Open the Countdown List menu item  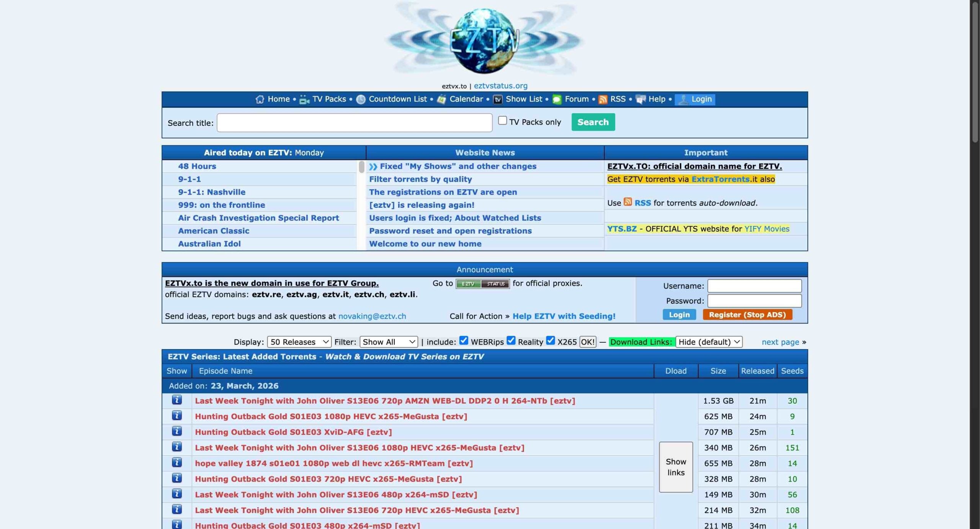(397, 99)
